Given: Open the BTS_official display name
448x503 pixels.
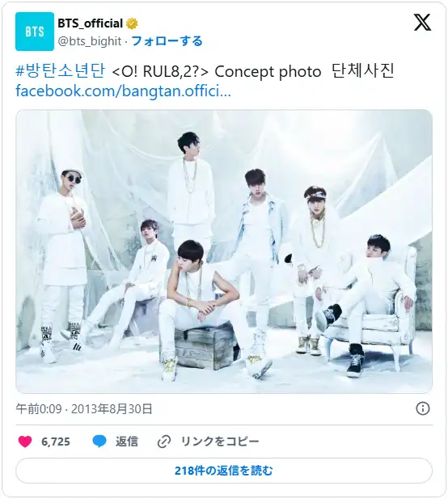Looking at the screenshot, I should pos(90,23).
